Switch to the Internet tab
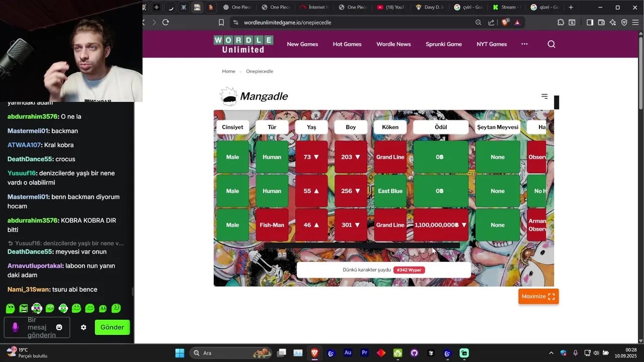Image resolution: width=644 pixels, height=362 pixels. [x=314, y=8]
